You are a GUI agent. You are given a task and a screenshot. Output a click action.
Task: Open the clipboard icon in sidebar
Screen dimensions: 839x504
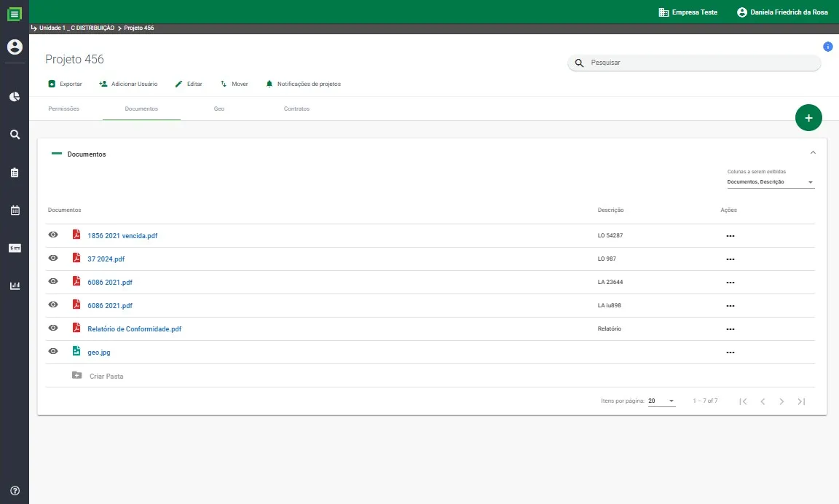[x=15, y=173]
